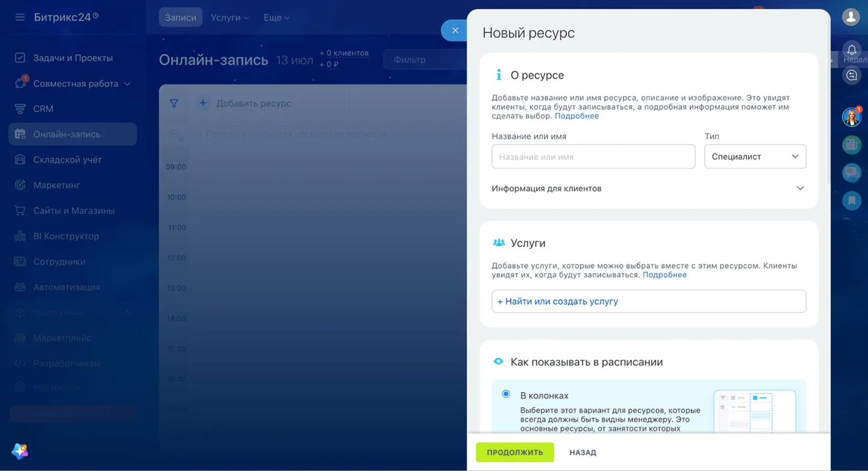Image resolution: width=868 pixels, height=471 pixels.
Task: Switch to the Записи tab
Action: point(181,17)
